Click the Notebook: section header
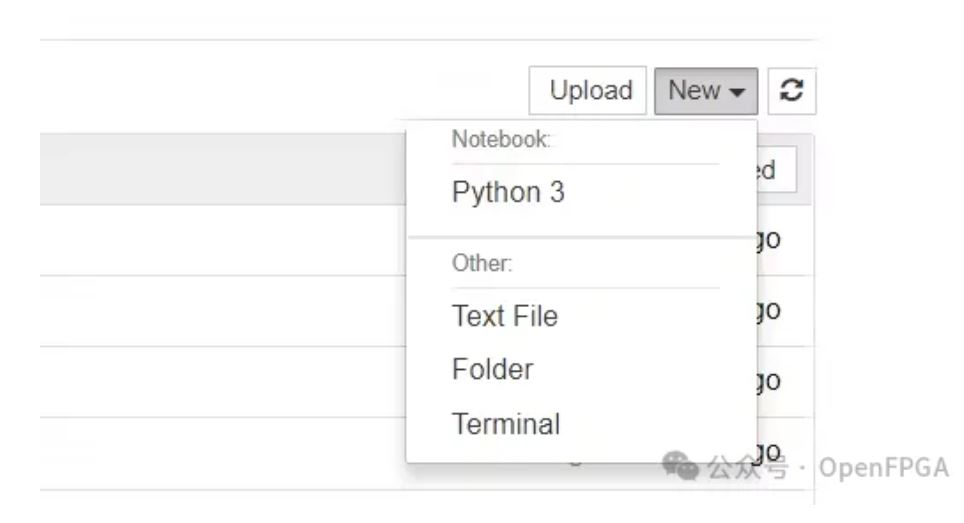 pos(501,140)
